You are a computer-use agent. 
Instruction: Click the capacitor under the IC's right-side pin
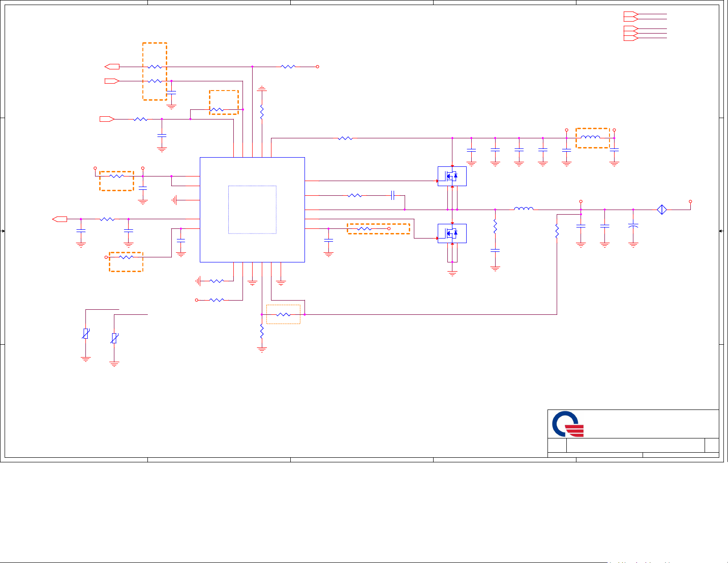[x=328, y=240]
